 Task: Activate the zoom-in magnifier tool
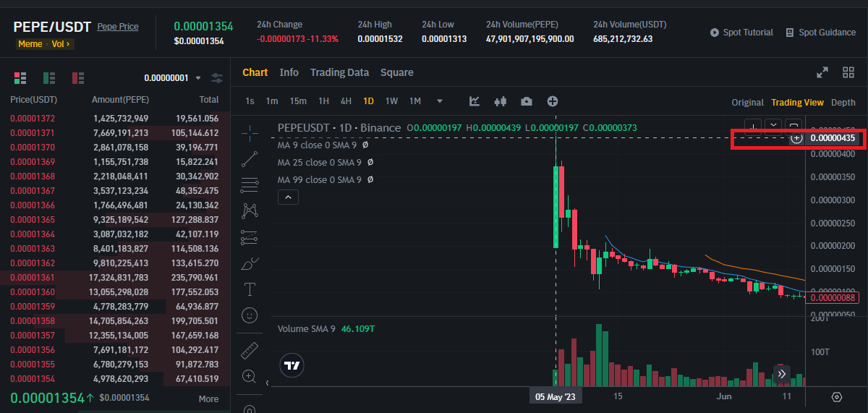(x=250, y=376)
